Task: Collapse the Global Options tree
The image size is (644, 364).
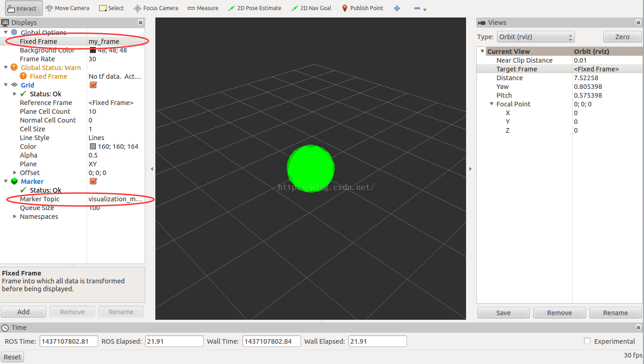Action: pyautogui.click(x=6, y=32)
